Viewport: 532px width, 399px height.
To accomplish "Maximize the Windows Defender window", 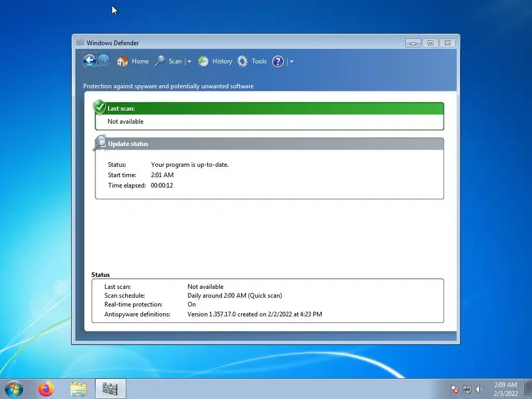I will pos(430,43).
